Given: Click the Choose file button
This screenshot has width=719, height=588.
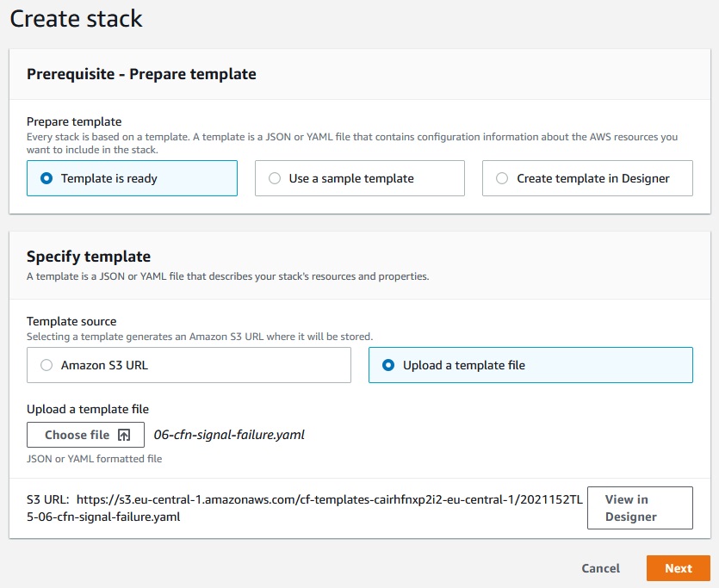Looking at the screenshot, I should [86, 435].
